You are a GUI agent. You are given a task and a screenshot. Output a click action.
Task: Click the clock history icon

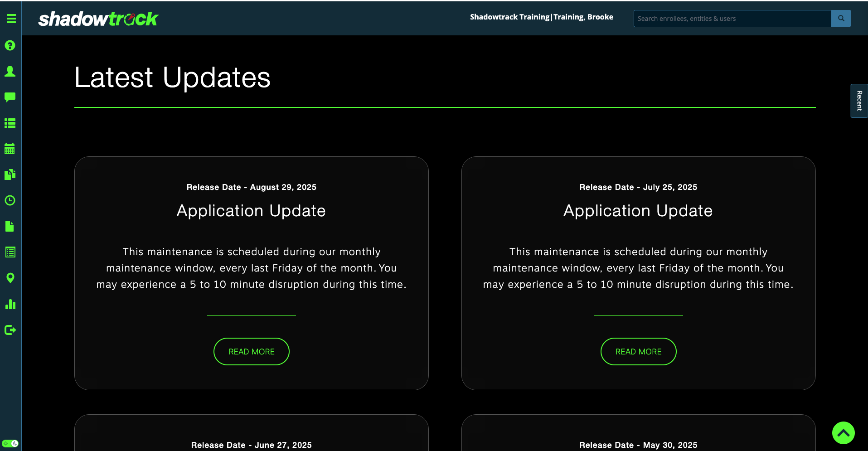coord(10,200)
